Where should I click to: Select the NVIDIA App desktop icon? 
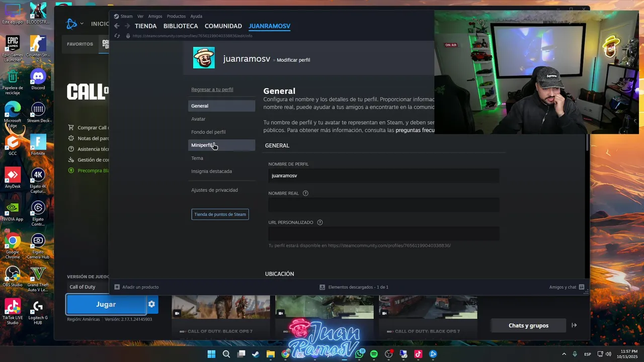click(x=13, y=211)
